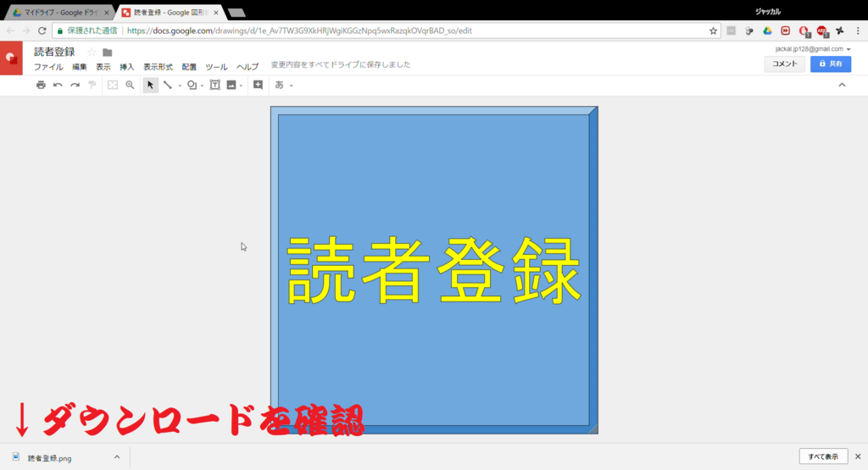Open the あ input tools dropdown
868x470 pixels.
pos(283,86)
